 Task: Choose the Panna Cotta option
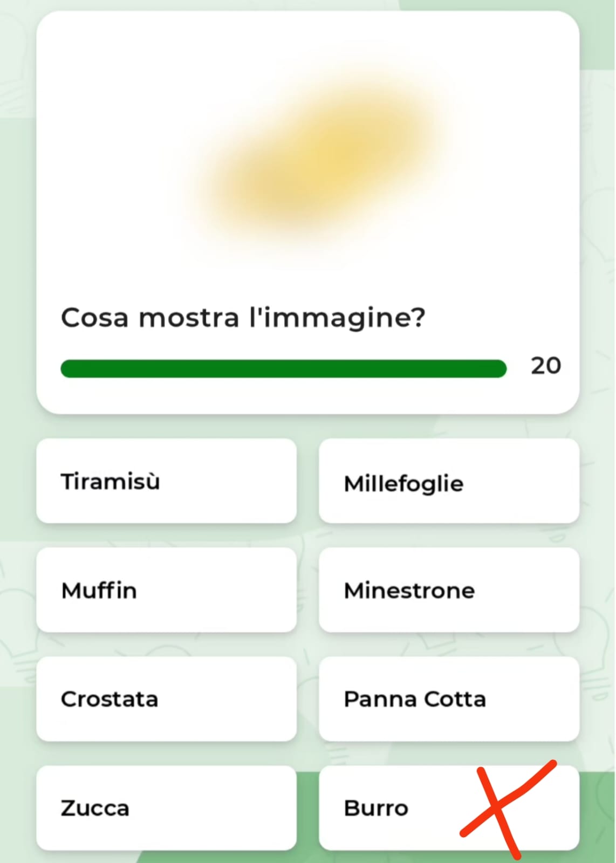point(449,699)
